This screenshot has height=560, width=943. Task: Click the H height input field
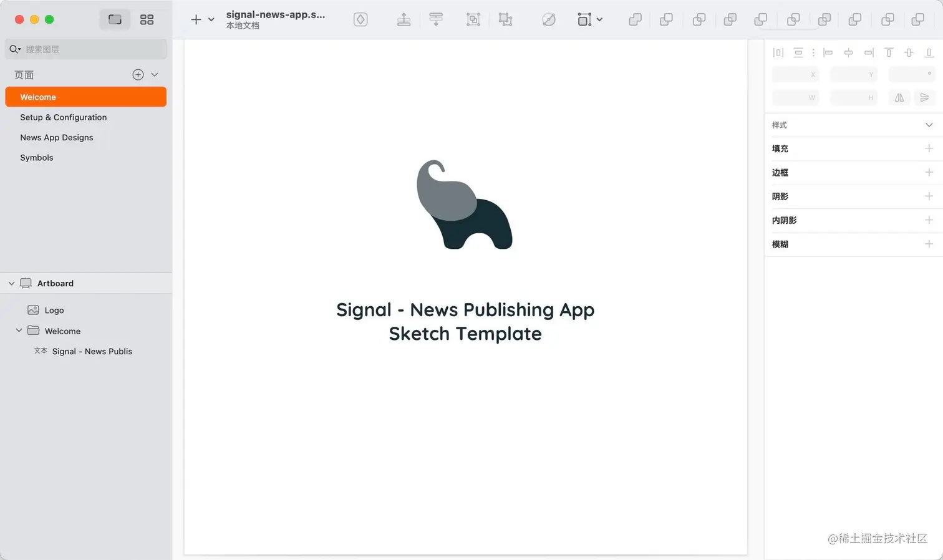pyautogui.click(x=853, y=98)
